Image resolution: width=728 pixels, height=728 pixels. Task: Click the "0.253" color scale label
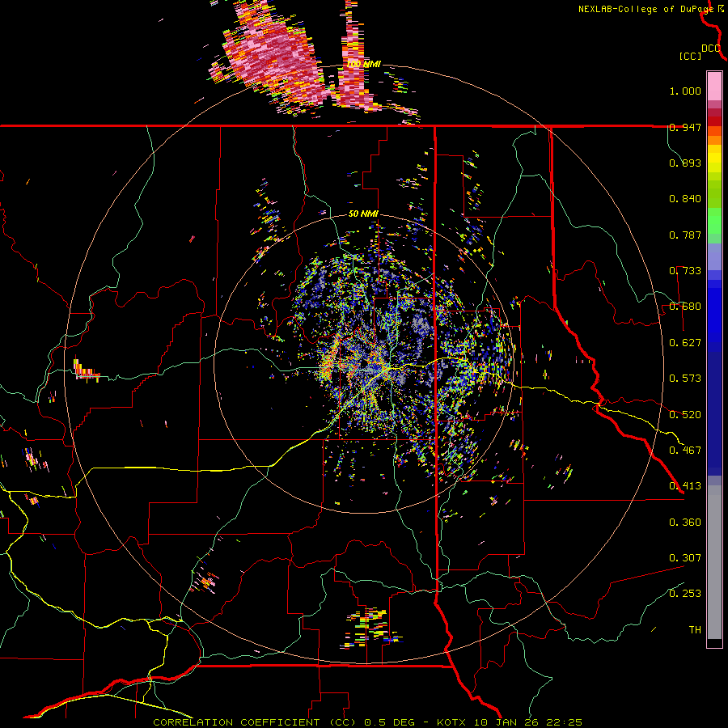pos(685,594)
